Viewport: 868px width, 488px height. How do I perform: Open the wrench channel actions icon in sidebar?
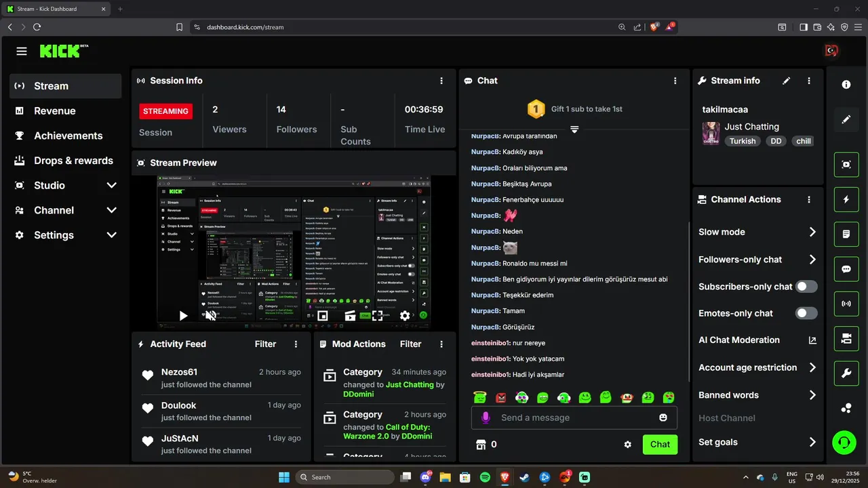coord(846,373)
